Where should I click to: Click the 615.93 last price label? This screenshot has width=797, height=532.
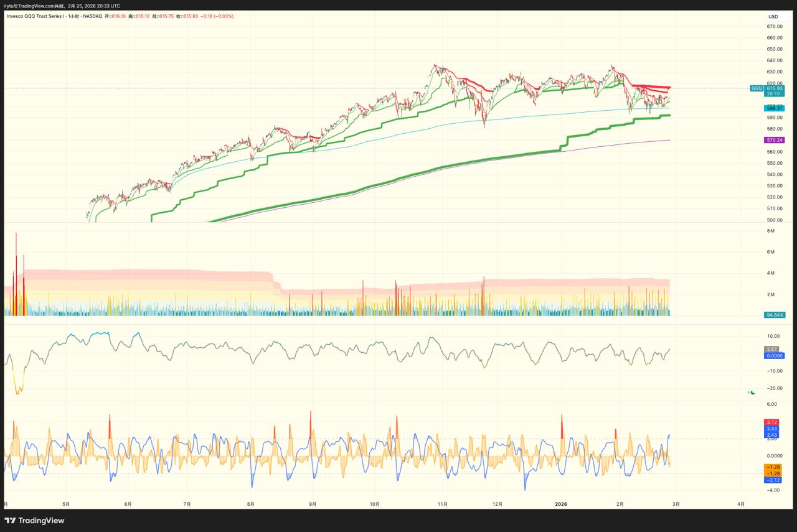[775, 88]
